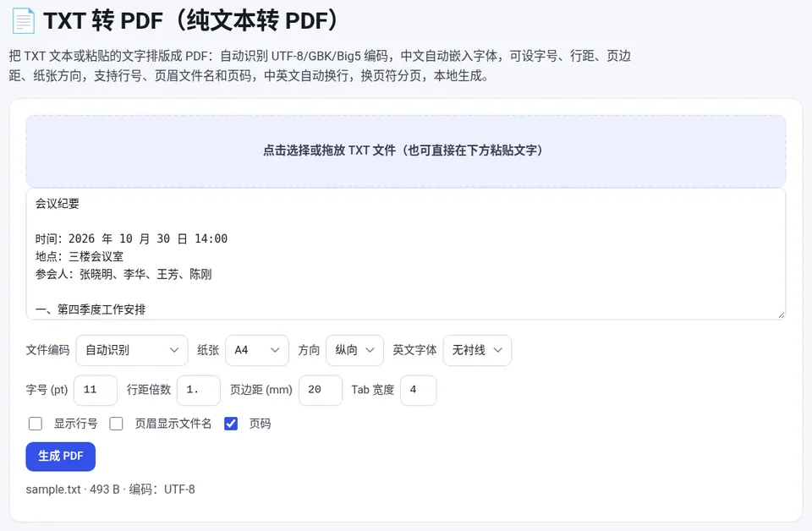Screen dimensions: 812x531
Task: Click the 会议纪要 line in the text area
Action: point(58,204)
